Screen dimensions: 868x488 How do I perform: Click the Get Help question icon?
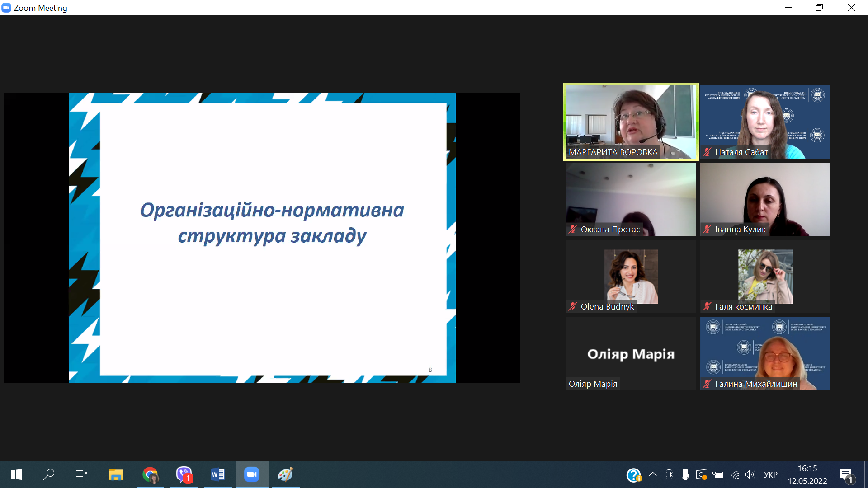pyautogui.click(x=633, y=475)
